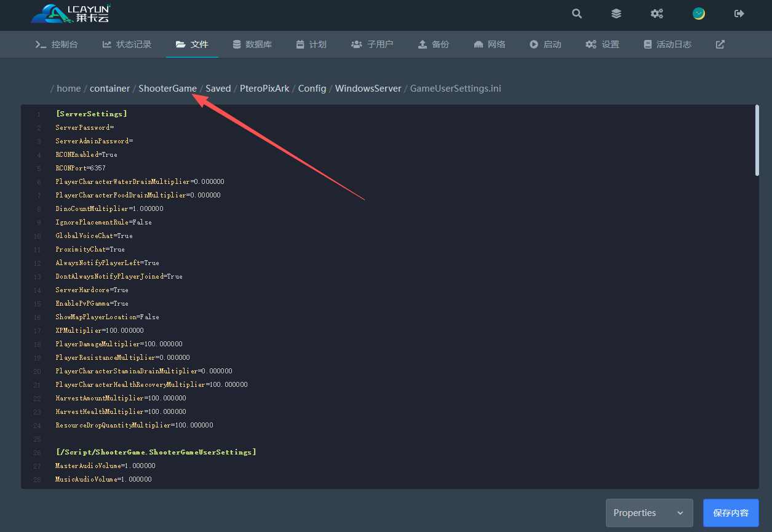Open the 控制台 console tab

(57, 44)
